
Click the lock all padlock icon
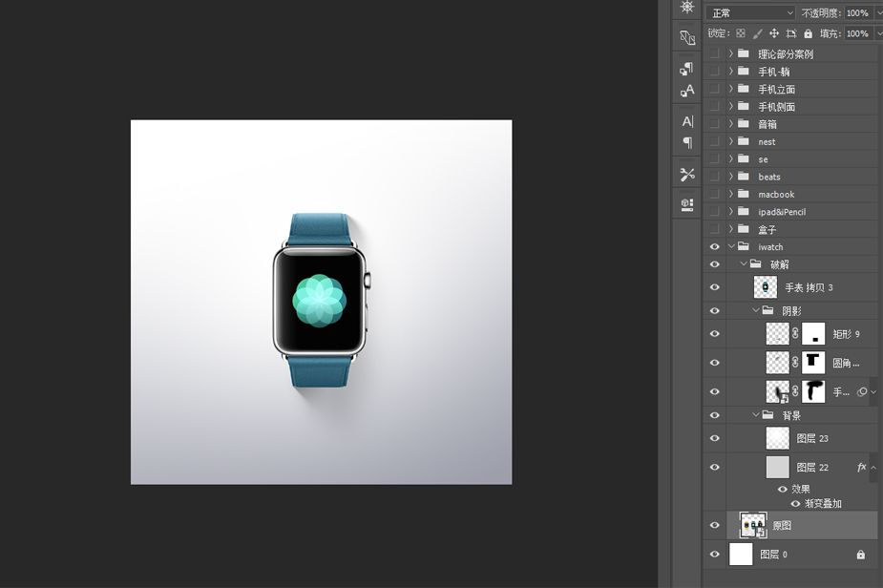pos(808,33)
